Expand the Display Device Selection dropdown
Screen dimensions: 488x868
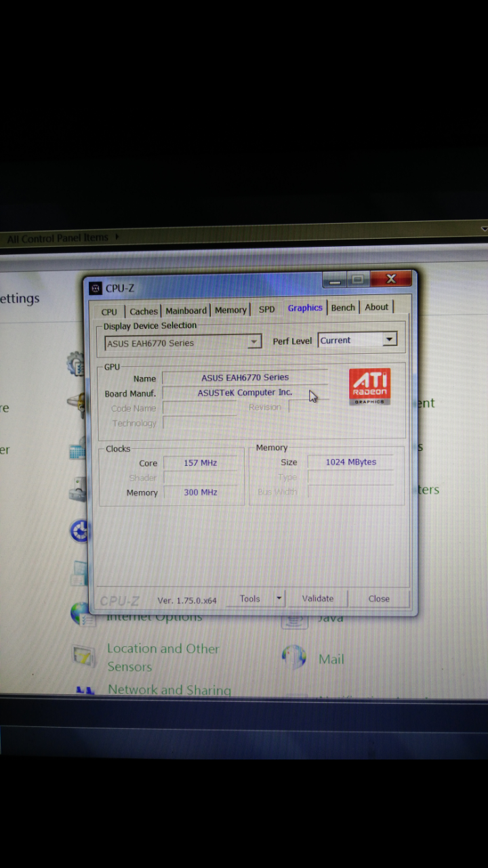coord(254,342)
